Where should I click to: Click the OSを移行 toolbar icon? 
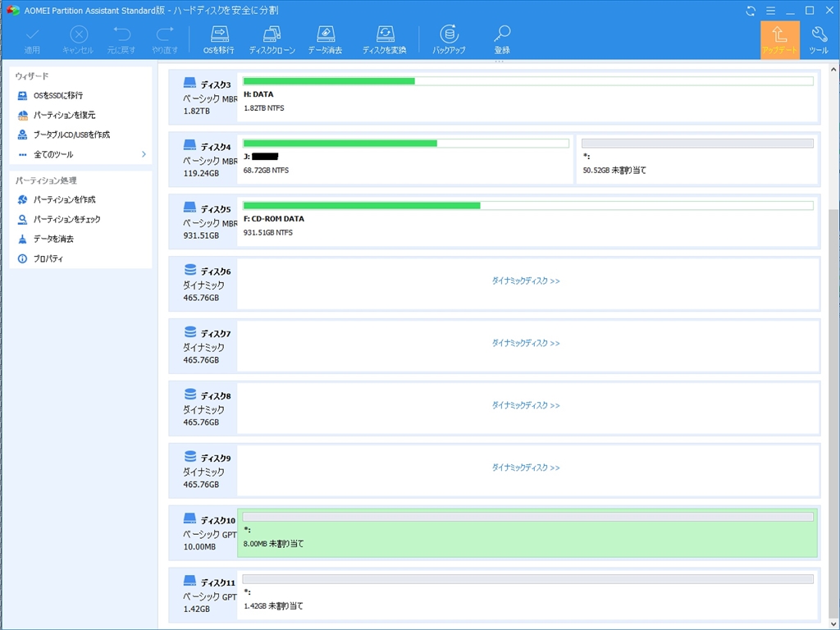click(x=218, y=39)
